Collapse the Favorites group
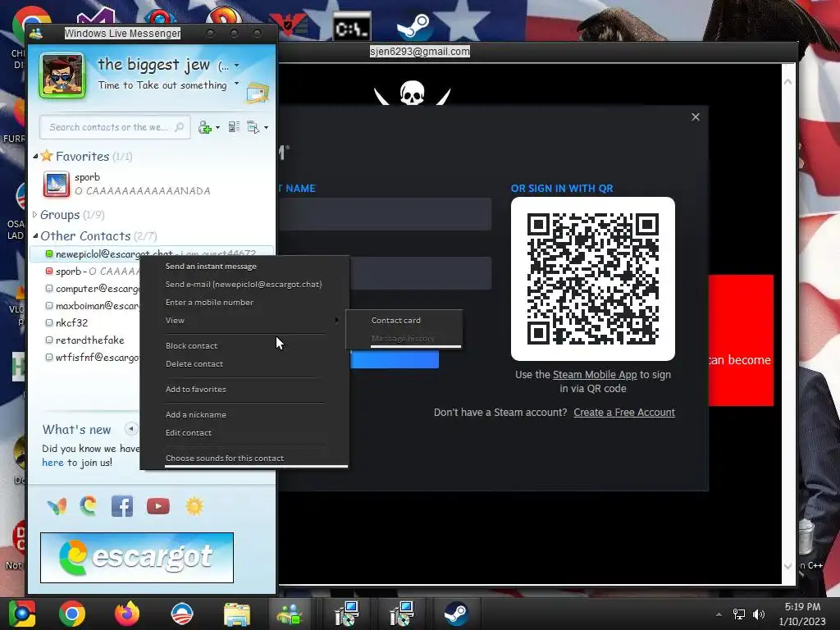The height and width of the screenshot is (630, 840). pos(35,156)
